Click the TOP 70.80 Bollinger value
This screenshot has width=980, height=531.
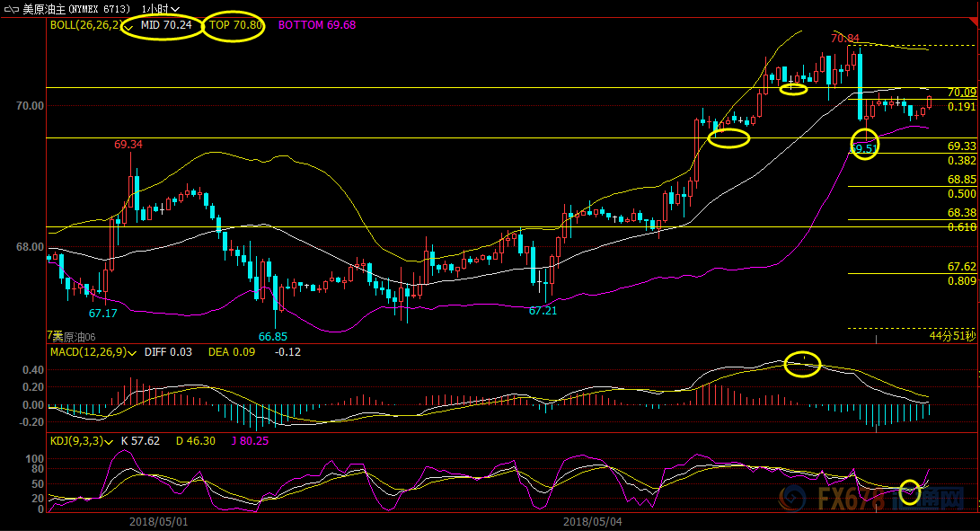point(235,25)
